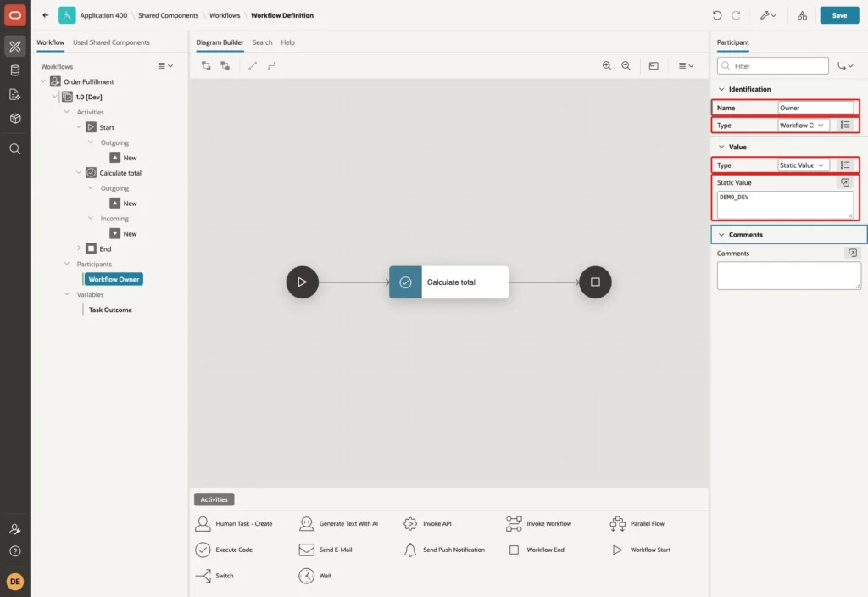Click the Shared Components breadcrumb
Viewport: 868px width, 597px height.
169,15
